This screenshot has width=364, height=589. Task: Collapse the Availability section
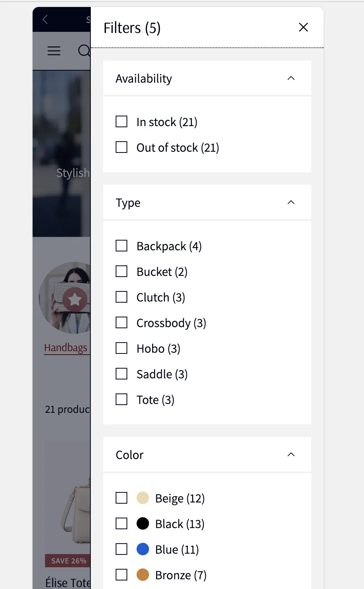click(291, 78)
